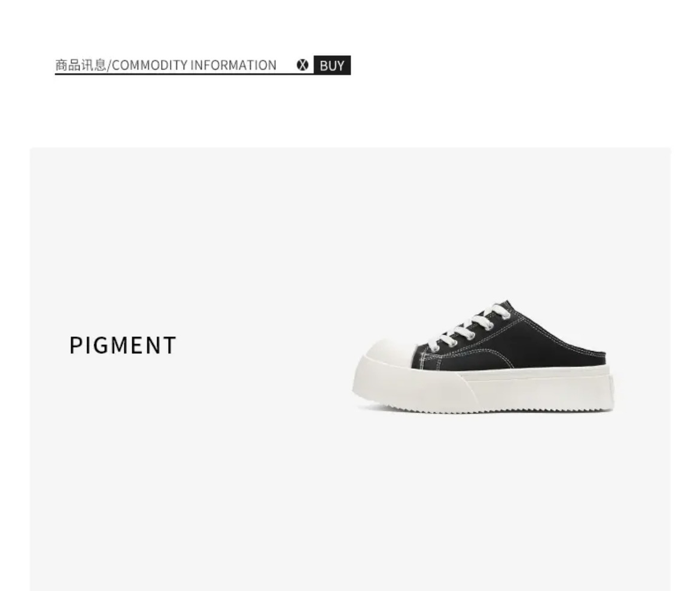
Task: Click the gray panel area above the shoe
Action: click(482, 223)
